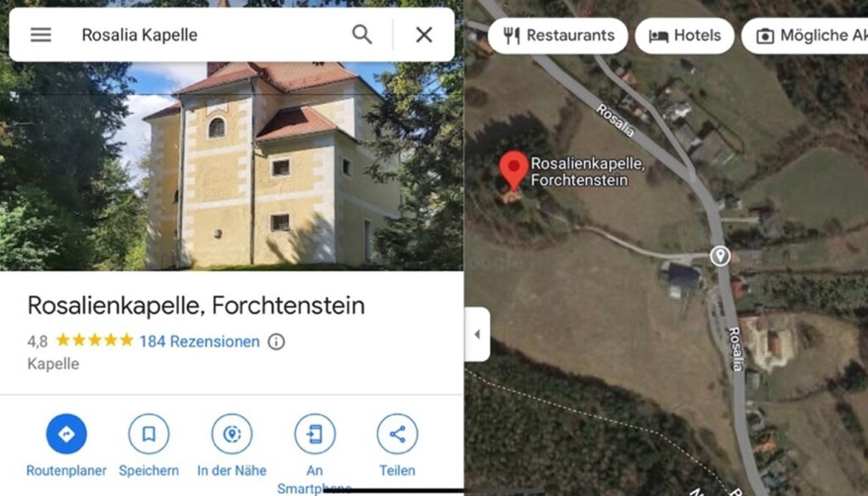Filter map by Restaurants chip
Screen dimensions: 868x496
tap(558, 36)
